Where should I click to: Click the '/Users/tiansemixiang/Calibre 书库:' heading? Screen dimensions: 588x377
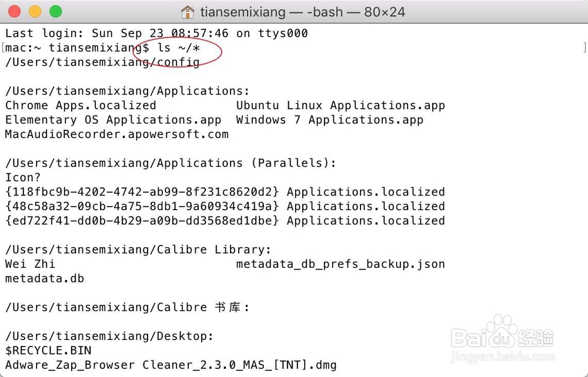click(x=128, y=307)
